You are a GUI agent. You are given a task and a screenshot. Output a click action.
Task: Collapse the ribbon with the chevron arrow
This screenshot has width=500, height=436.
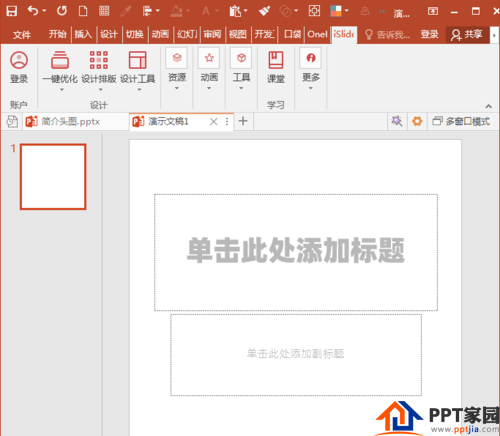click(x=488, y=106)
